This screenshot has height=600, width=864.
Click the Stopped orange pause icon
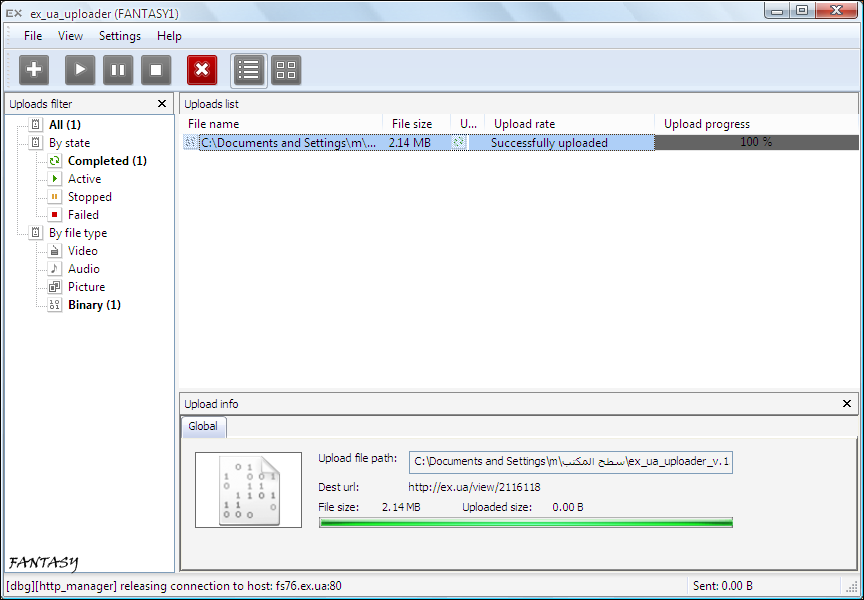pos(55,197)
